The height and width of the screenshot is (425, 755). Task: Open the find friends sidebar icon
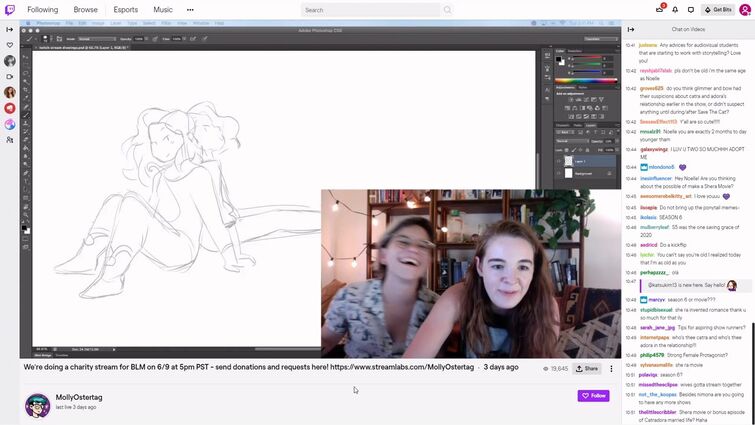point(10,140)
